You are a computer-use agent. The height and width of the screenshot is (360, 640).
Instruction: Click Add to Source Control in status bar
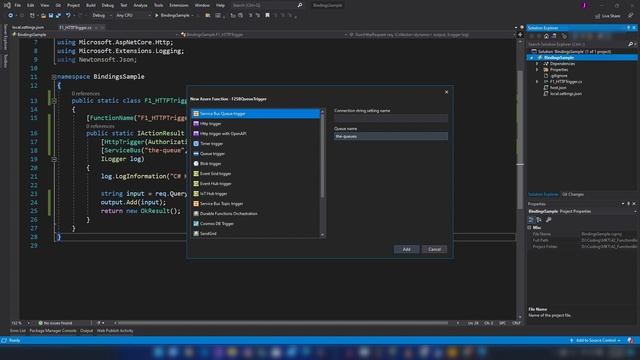click(x=596, y=340)
